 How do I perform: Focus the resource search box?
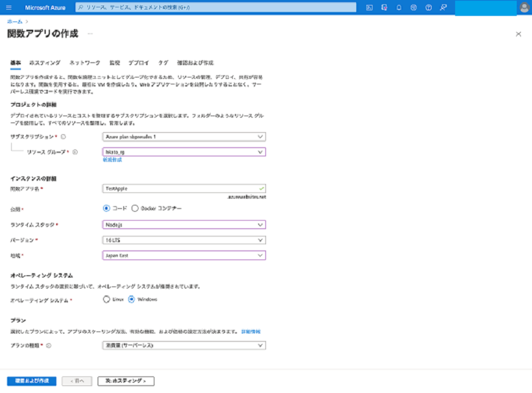pyautogui.click(x=216, y=8)
